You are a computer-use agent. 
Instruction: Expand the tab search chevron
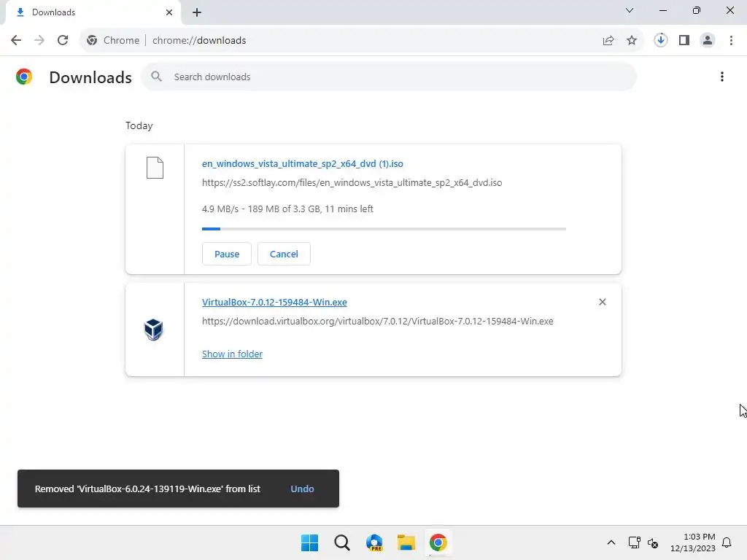630,10
